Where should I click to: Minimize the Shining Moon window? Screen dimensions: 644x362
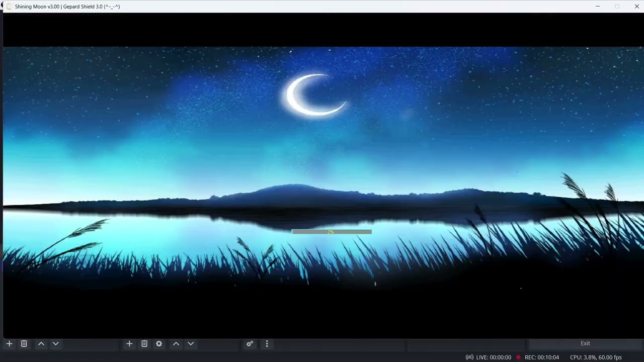tap(598, 7)
